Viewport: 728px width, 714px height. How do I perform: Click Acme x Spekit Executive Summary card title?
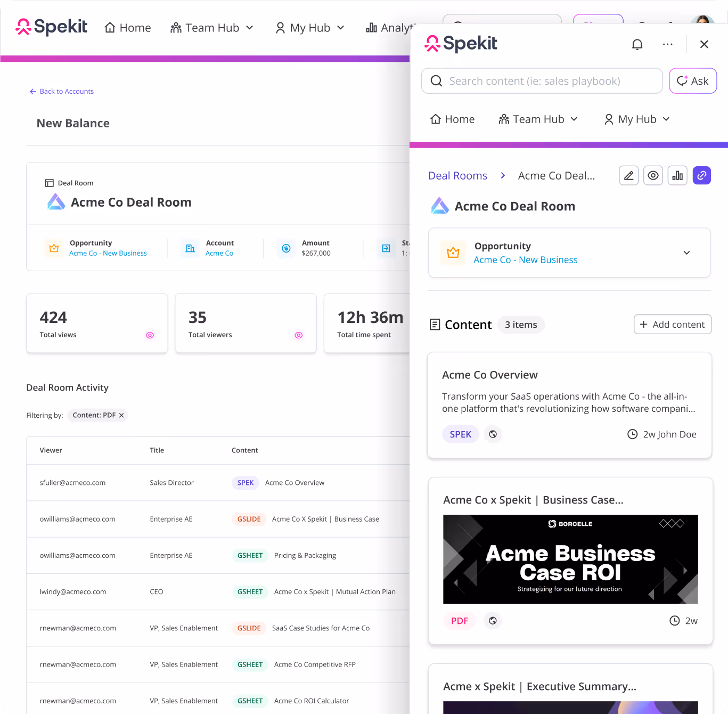point(539,687)
